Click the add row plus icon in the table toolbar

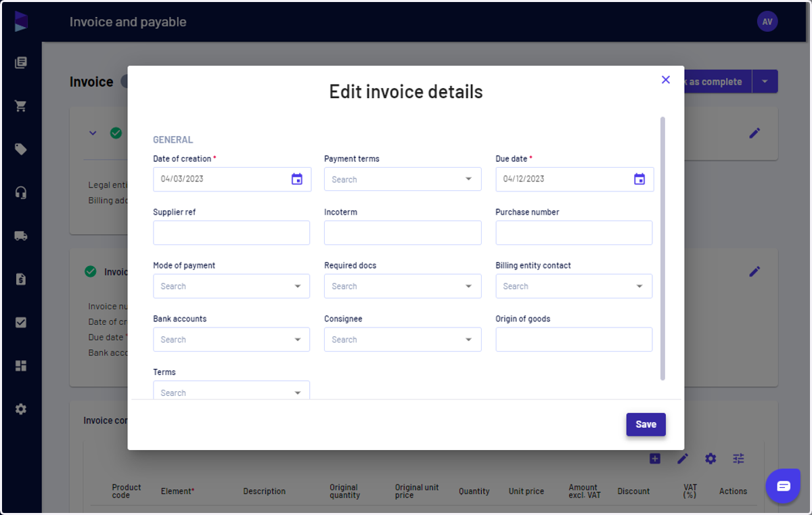tap(655, 459)
